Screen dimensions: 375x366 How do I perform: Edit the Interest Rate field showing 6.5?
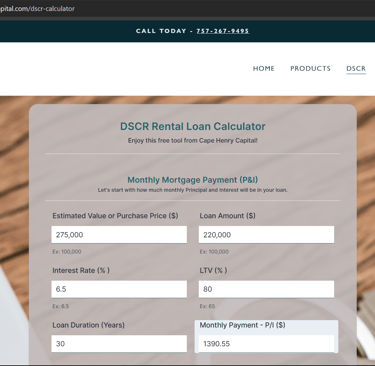pos(119,289)
